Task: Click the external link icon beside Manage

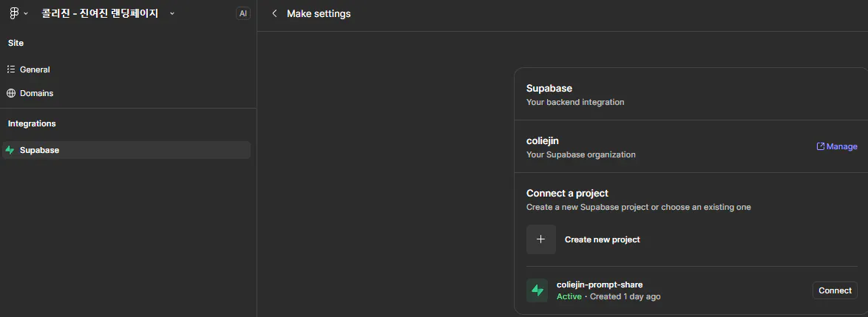Action: [820, 146]
